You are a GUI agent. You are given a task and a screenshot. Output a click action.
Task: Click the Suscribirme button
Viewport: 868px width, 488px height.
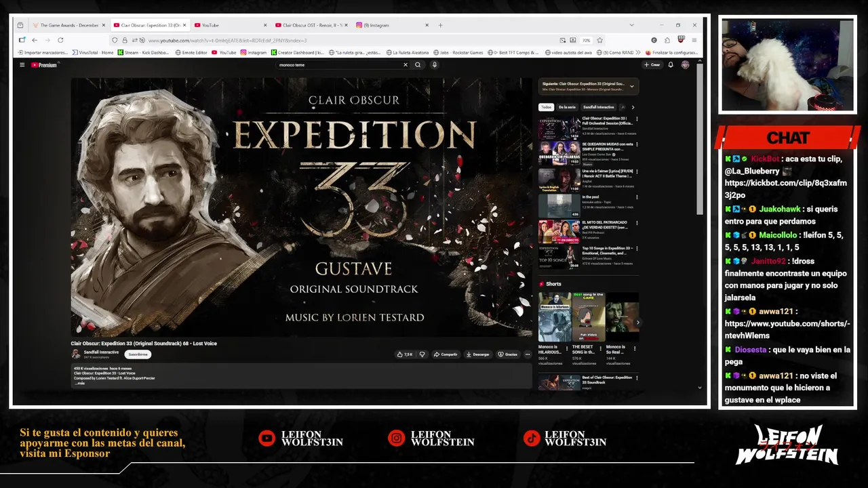coord(138,354)
